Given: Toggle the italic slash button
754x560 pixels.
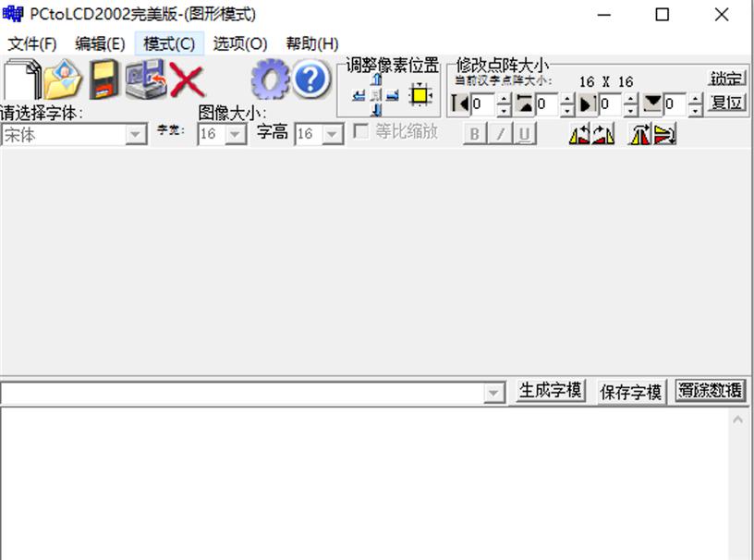Looking at the screenshot, I should 500,134.
